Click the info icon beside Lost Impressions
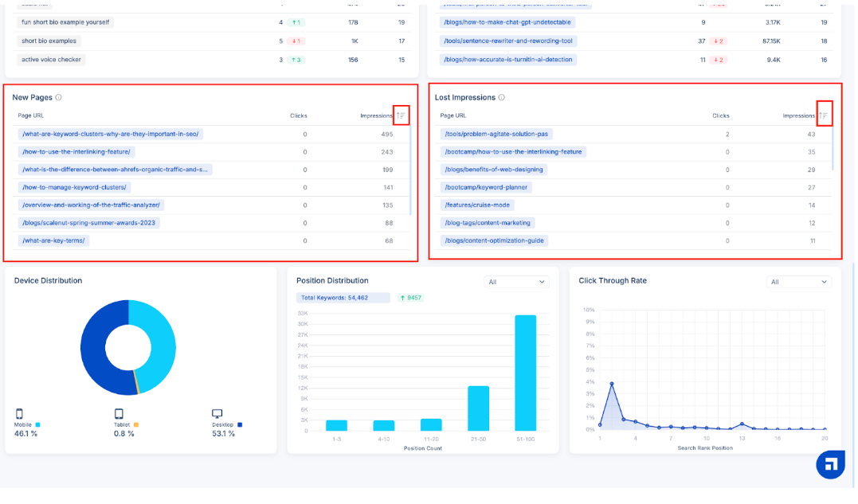This screenshot has width=858, height=504. [501, 98]
